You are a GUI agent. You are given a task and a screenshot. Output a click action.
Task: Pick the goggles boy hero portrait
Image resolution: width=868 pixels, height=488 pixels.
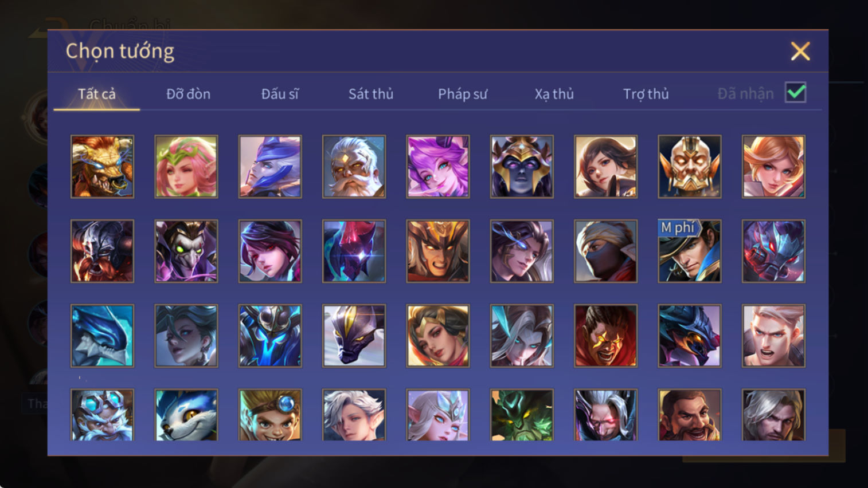coord(270,415)
